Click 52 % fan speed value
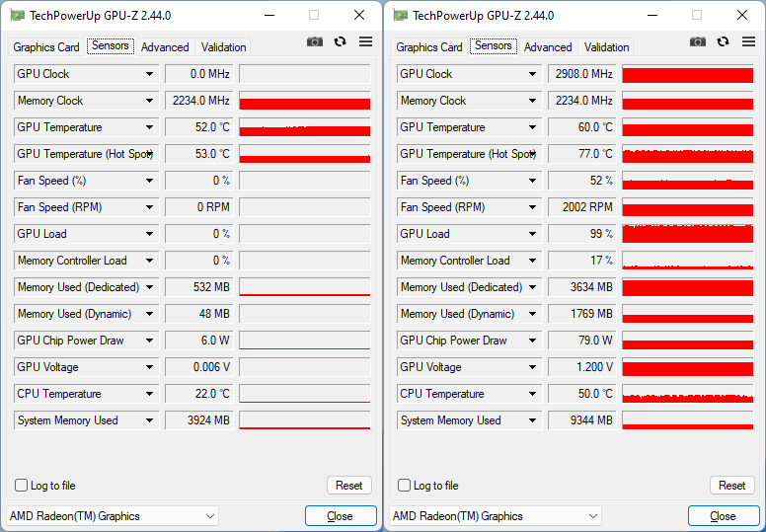 point(582,181)
